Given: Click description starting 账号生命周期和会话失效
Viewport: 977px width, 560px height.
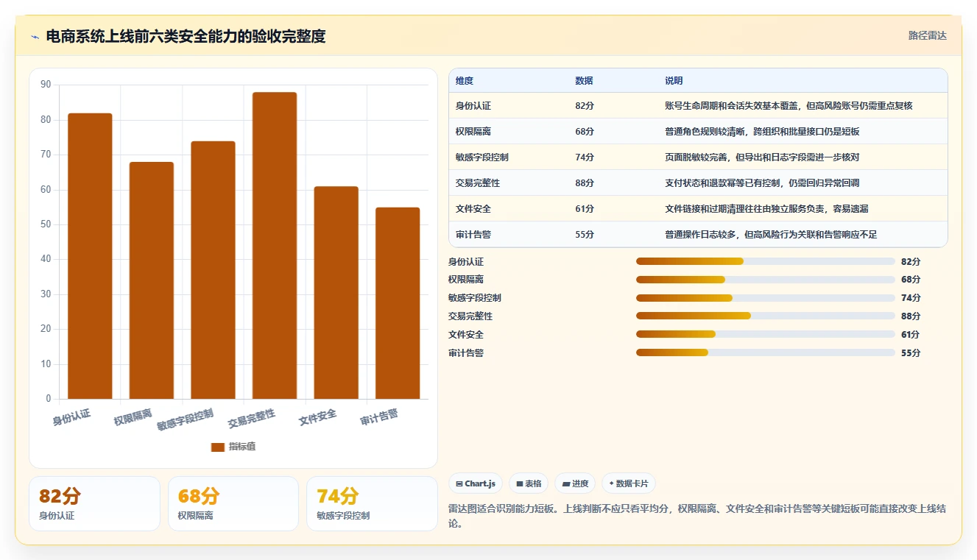Looking at the screenshot, I should 789,105.
